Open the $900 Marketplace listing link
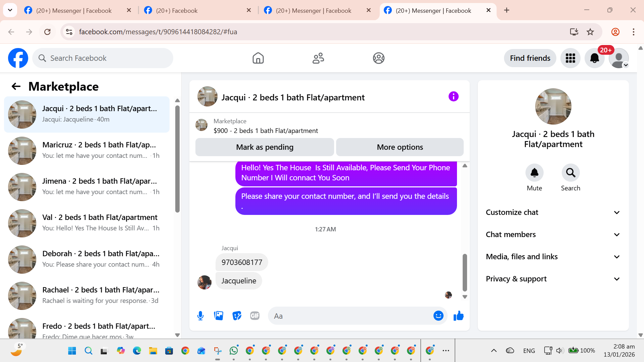Viewport: 644px width, 362px height. click(x=266, y=131)
